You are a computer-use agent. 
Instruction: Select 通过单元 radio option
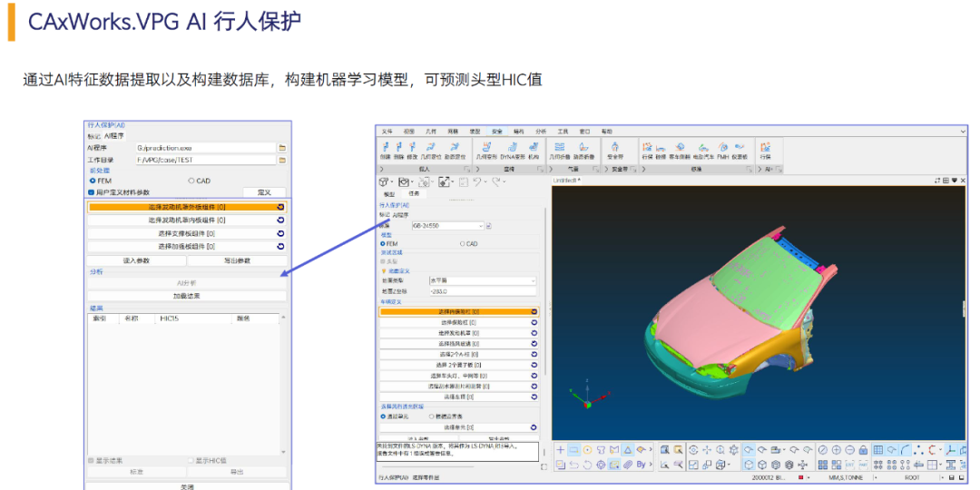click(383, 416)
